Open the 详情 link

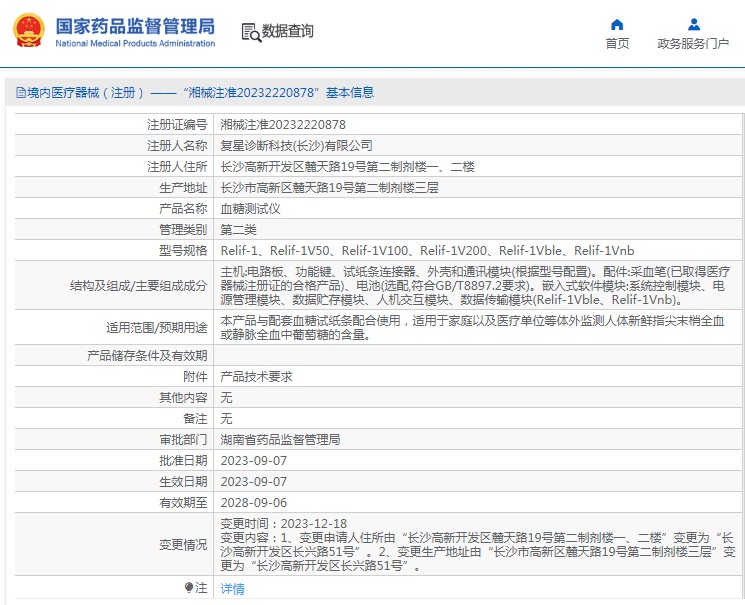[232, 588]
